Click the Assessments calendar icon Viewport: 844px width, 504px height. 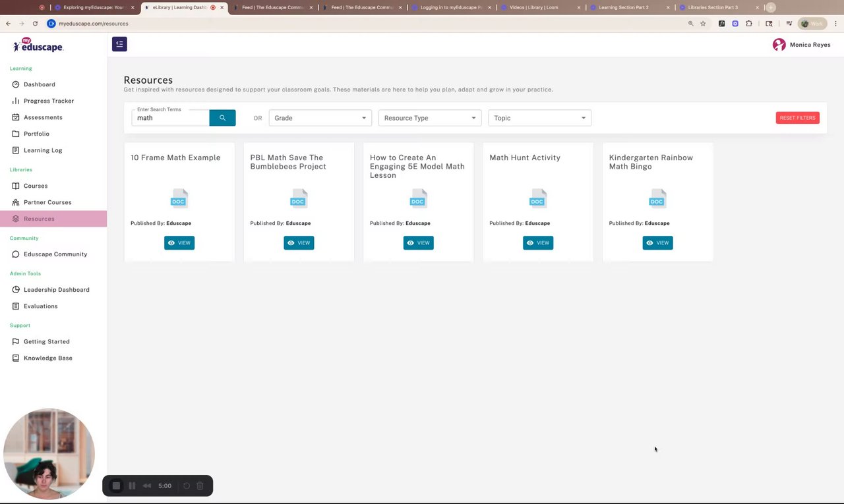coord(16,117)
